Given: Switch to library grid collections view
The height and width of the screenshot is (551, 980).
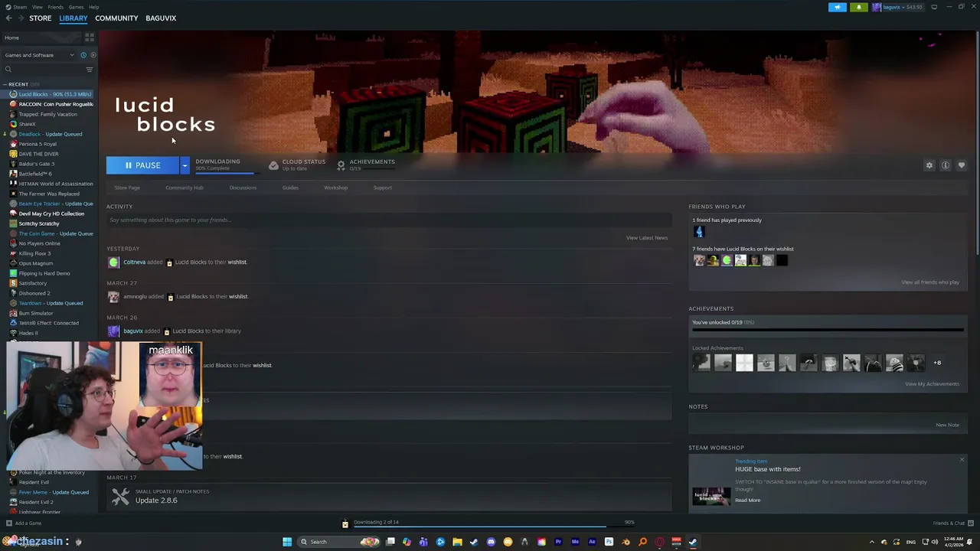Looking at the screenshot, I should coord(90,37).
